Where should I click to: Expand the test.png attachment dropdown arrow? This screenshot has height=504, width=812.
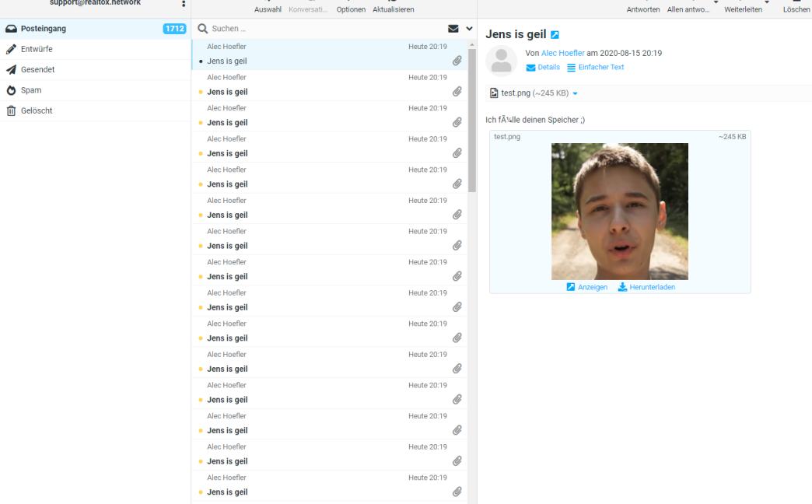point(575,94)
